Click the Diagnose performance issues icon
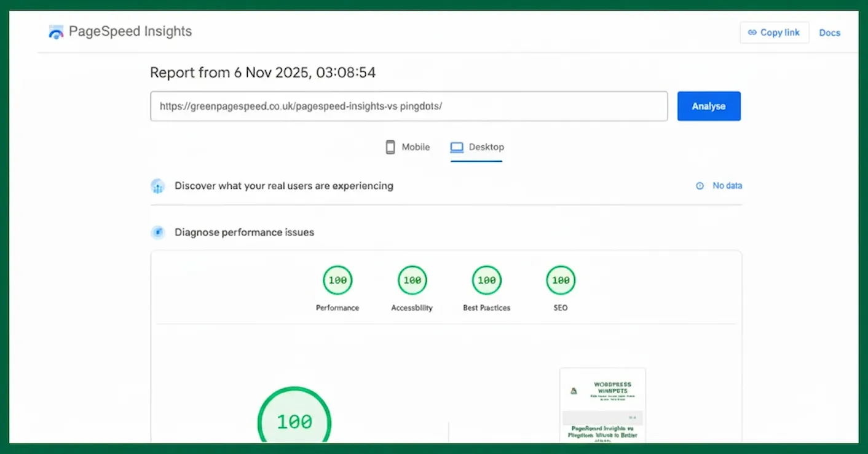Viewport: 868px width, 454px height. coord(158,233)
